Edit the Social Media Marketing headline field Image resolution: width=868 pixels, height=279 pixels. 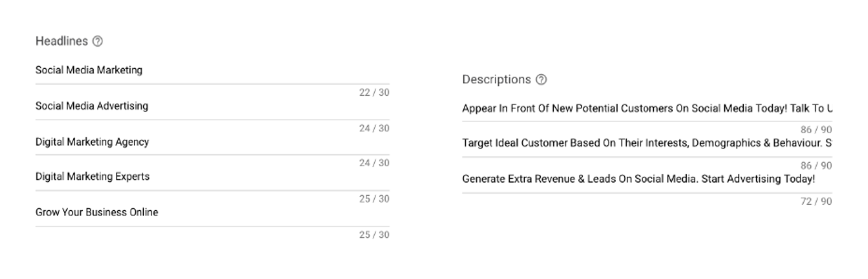tap(212, 70)
